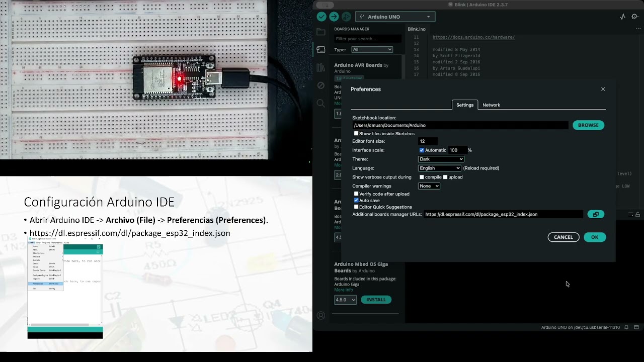
Task: Open More info link for Giga Boards
Action: [344, 290]
